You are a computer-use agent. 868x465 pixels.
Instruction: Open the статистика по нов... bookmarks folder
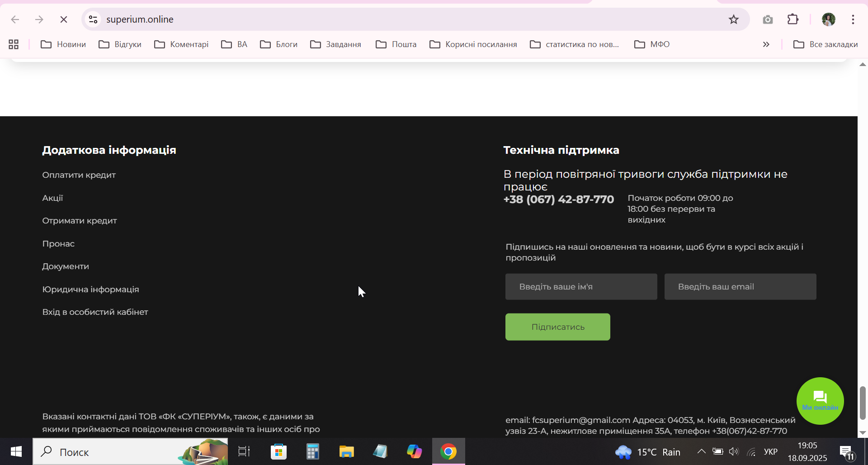575,44
